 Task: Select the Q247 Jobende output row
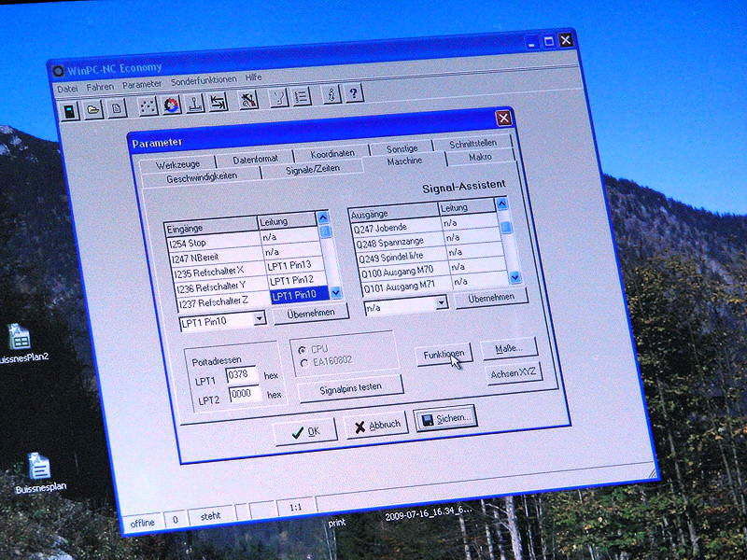tap(424, 225)
